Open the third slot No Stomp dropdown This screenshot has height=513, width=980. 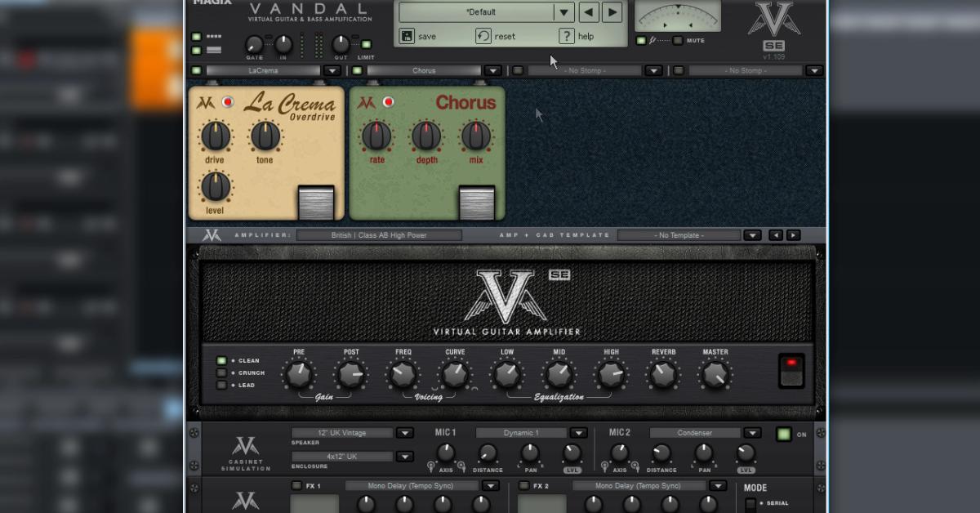pyautogui.click(x=653, y=71)
